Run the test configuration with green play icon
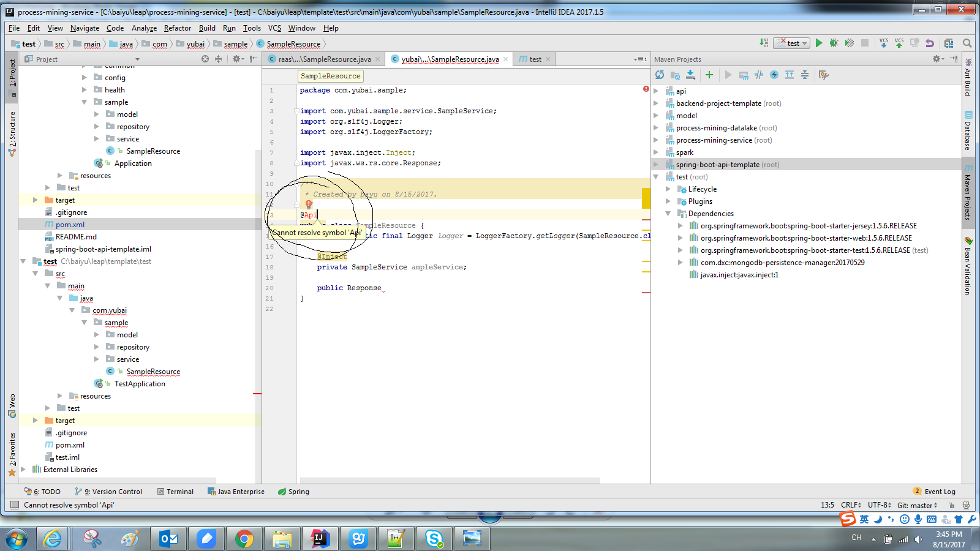Viewport: 980px width, 551px height. (x=819, y=43)
